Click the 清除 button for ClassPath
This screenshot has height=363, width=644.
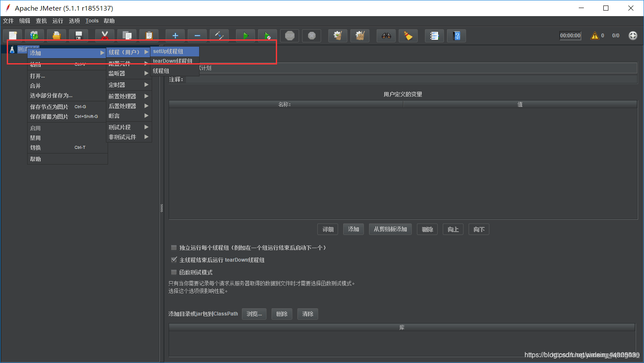[x=308, y=314]
